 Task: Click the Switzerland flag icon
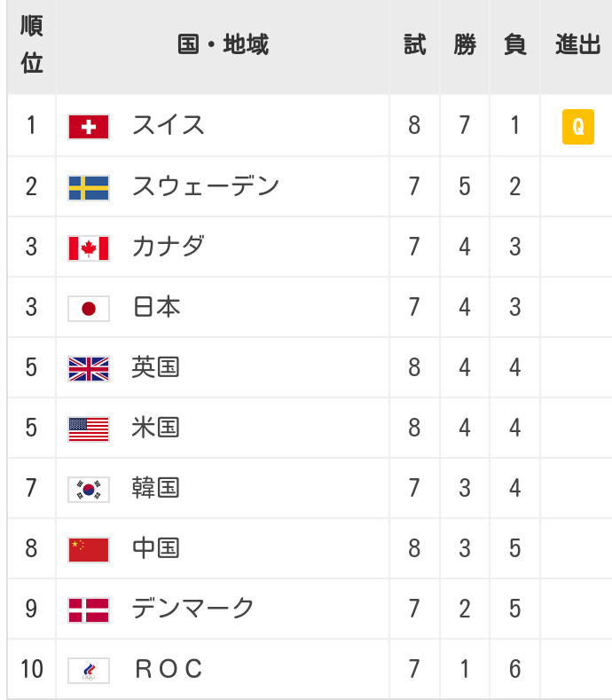[x=89, y=127]
